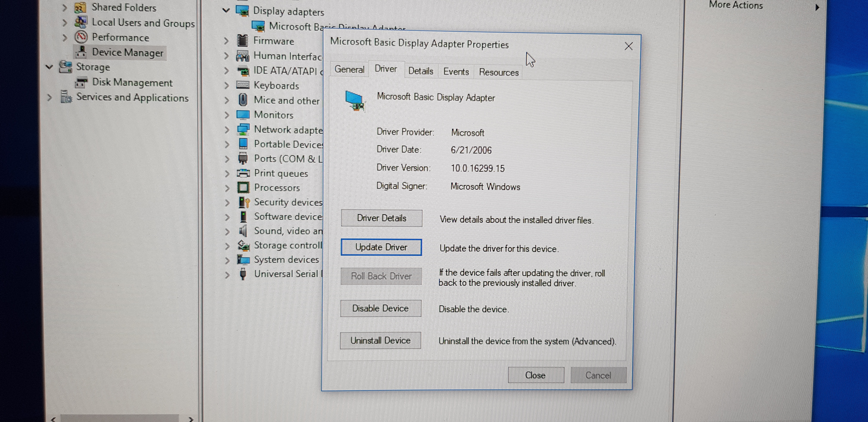Switch to the General tab
The height and width of the screenshot is (422, 868).
(349, 70)
